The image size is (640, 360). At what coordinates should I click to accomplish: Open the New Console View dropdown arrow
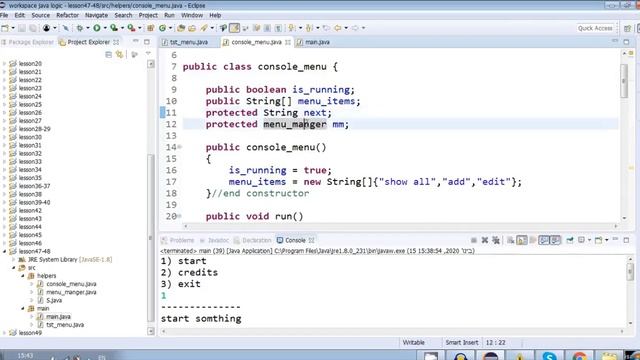[x=607, y=240]
